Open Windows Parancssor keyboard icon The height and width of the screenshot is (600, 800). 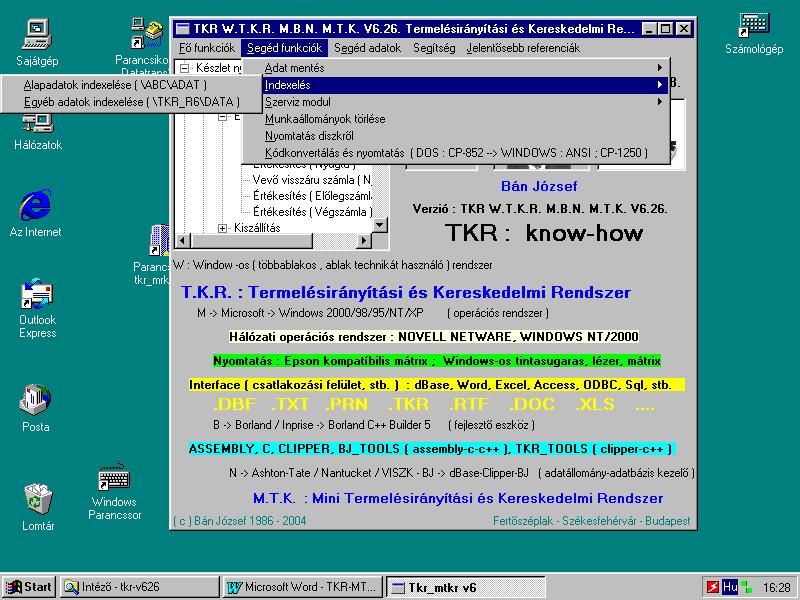coord(114,491)
